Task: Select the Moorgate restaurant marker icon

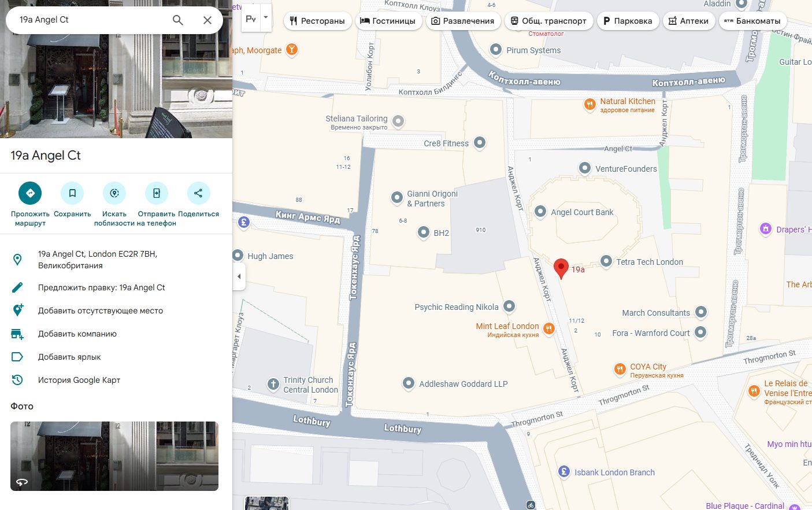Action: coord(292,50)
